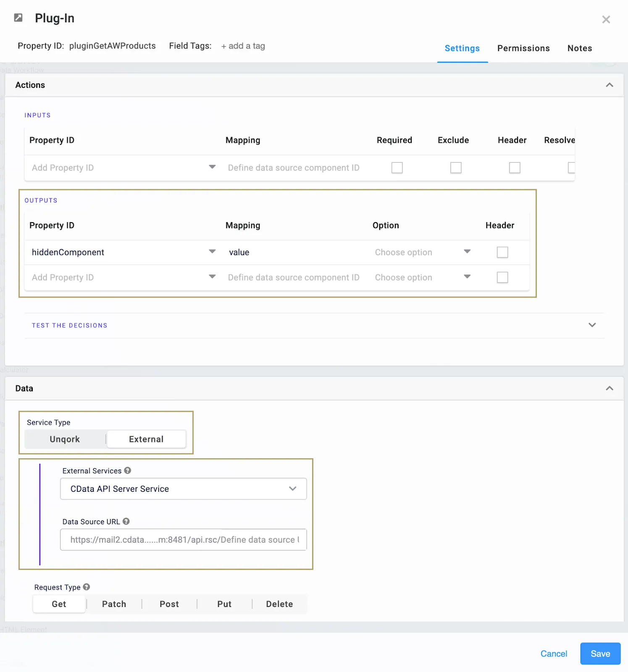628x672 pixels.
Task: Expand the Test the Decisions panel
Action: pos(592,325)
